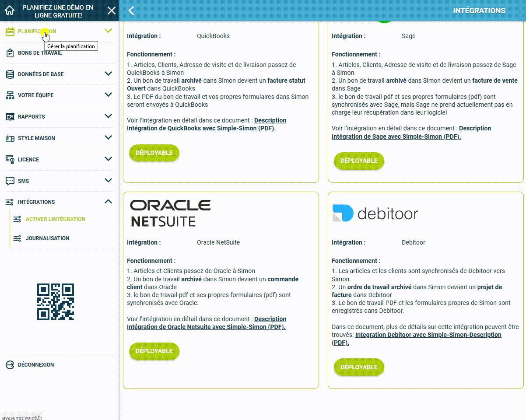Expand the Style maison chevron
Image resolution: width=526 pixels, height=420 pixels.
(x=109, y=138)
